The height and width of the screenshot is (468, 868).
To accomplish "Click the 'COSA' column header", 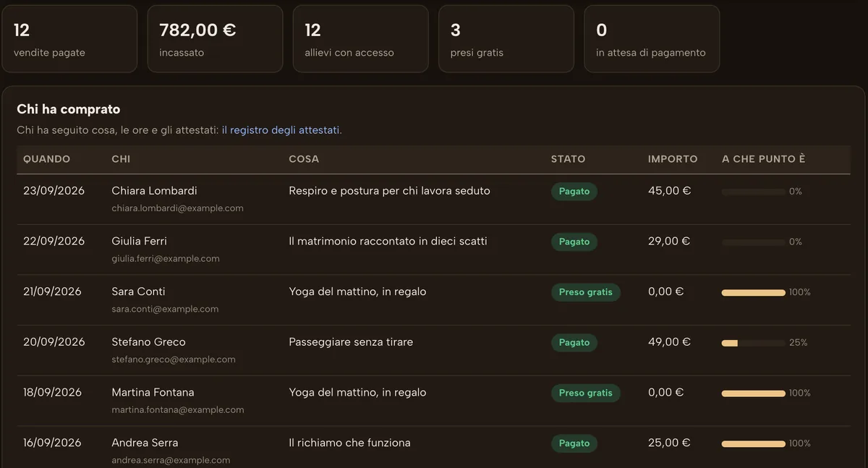I will tap(304, 159).
